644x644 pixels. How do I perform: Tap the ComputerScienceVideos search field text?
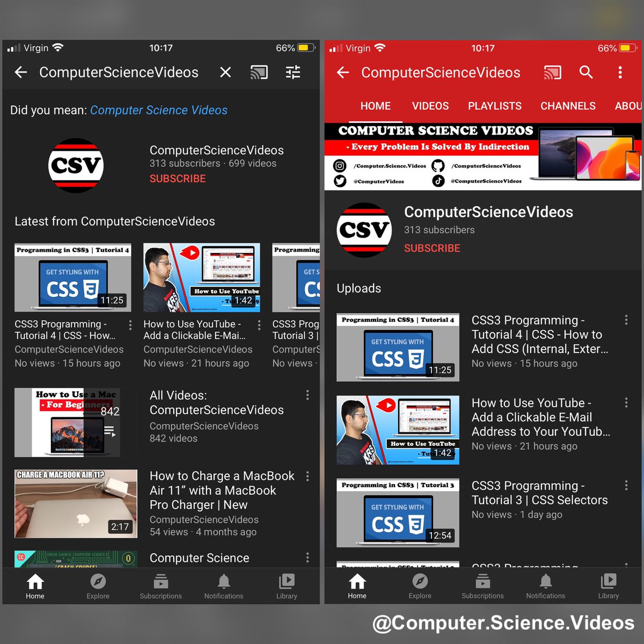pos(119,72)
